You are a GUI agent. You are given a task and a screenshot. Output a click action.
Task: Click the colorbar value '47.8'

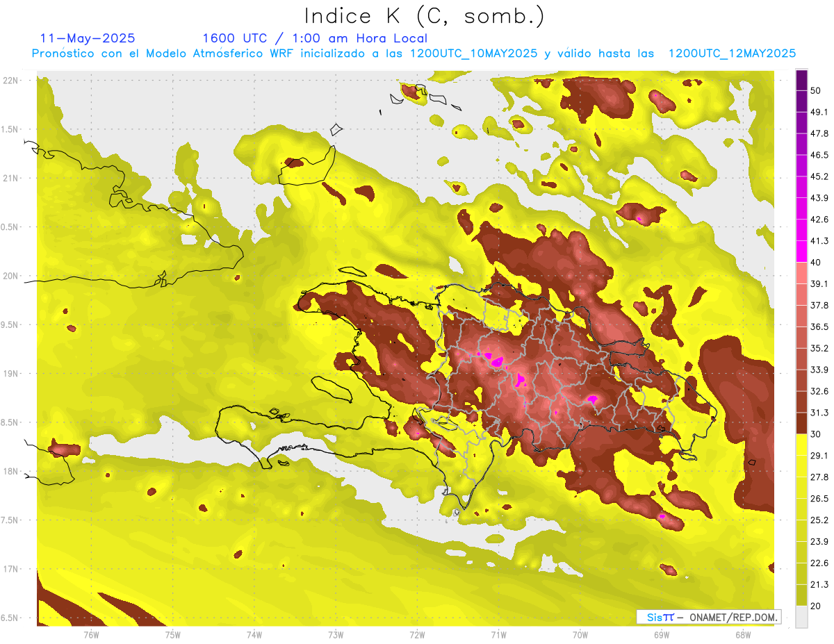(819, 133)
